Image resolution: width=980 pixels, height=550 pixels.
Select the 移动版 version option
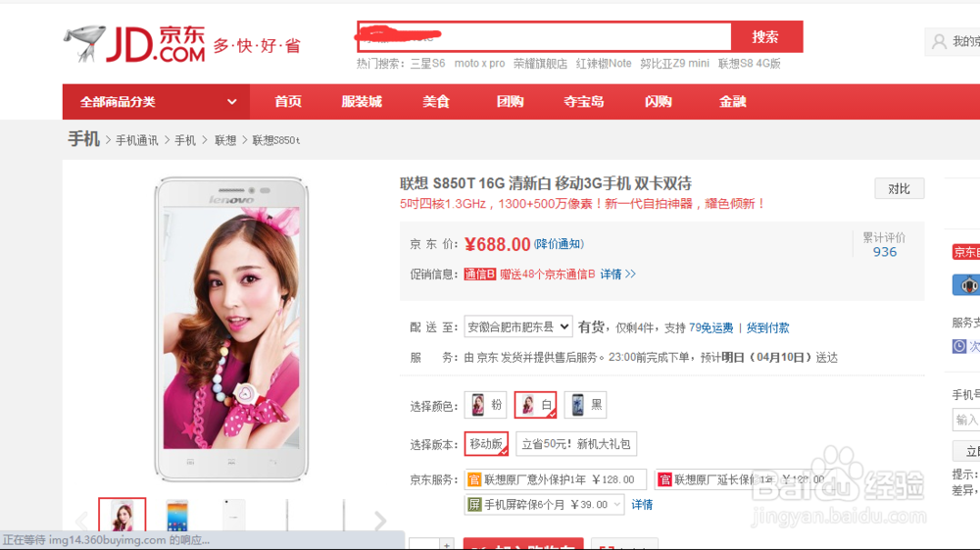486,444
